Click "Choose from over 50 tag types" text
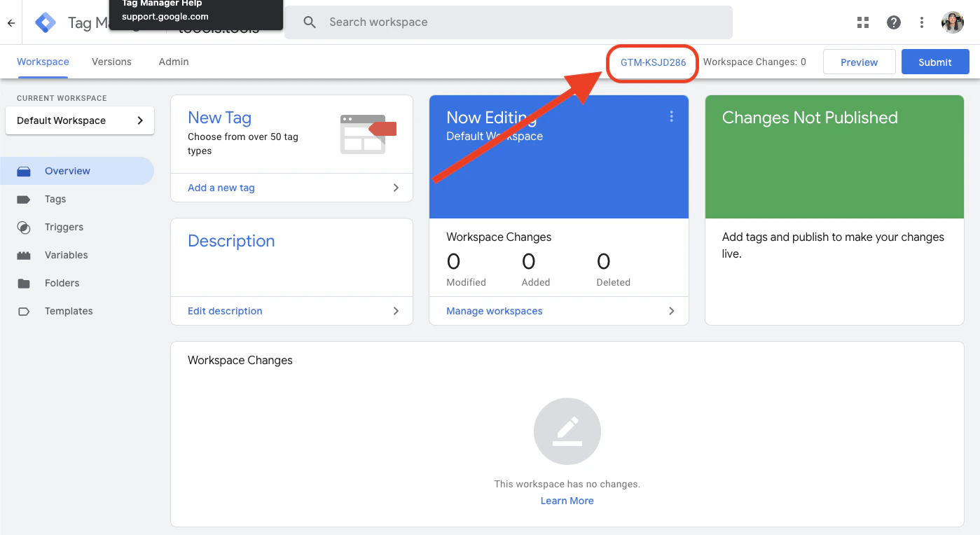 pos(243,144)
